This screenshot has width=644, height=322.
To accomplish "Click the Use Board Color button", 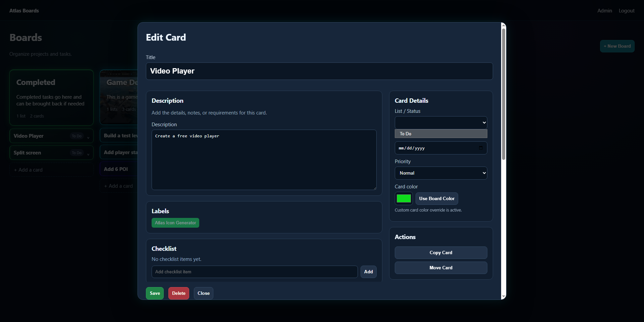I will coord(437,198).
